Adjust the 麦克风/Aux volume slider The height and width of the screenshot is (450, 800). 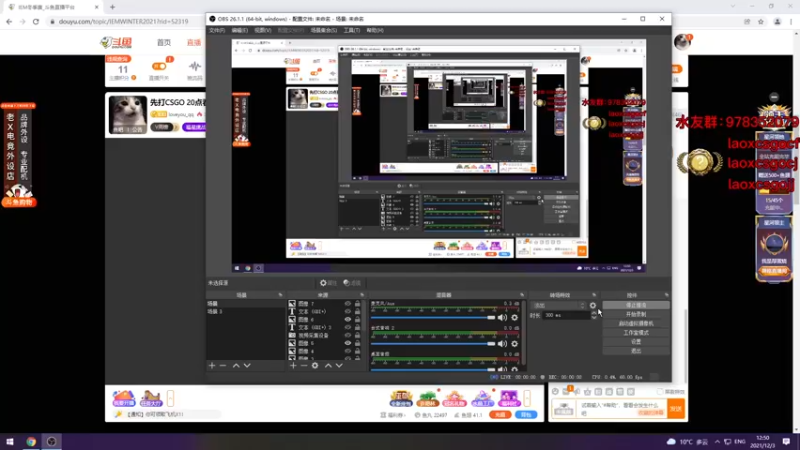pos(433,317)
